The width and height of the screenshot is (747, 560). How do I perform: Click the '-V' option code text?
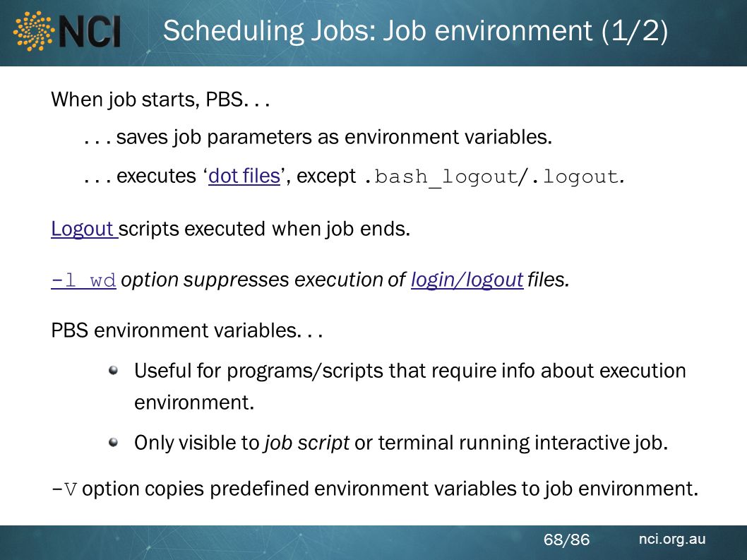(64, 489)
